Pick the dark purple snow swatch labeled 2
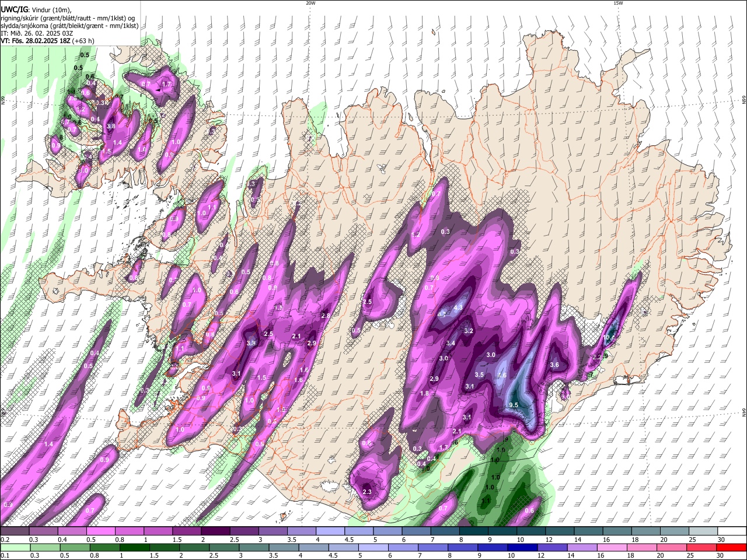747x560 pixels. (x=215, y=531)
